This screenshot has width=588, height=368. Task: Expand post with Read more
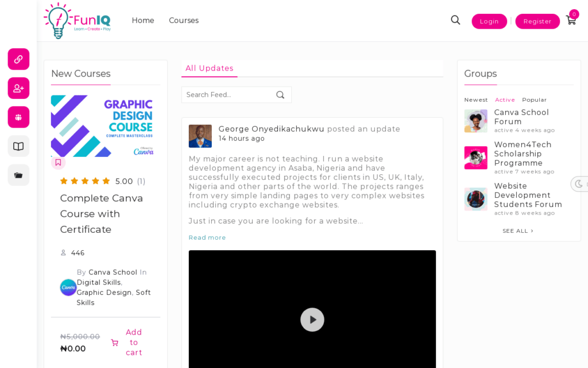point(207,237)
